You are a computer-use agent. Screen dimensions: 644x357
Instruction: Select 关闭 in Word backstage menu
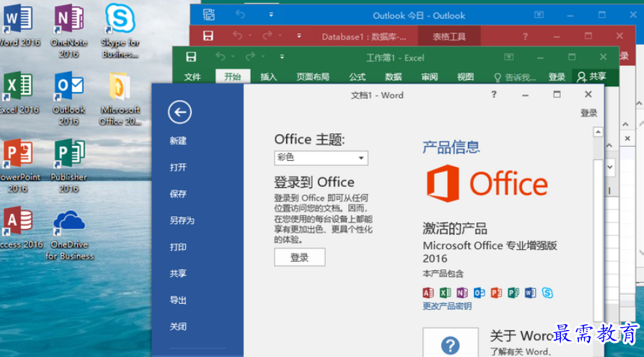click(177, 326)
